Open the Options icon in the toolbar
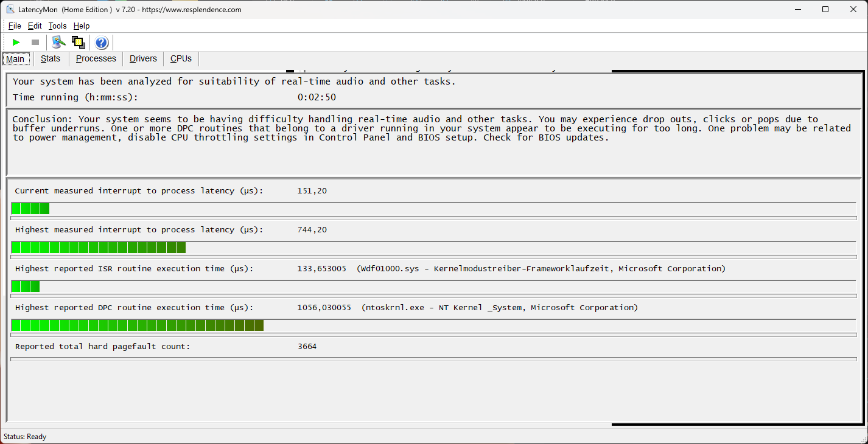868x444 pixels. [58, 42]
